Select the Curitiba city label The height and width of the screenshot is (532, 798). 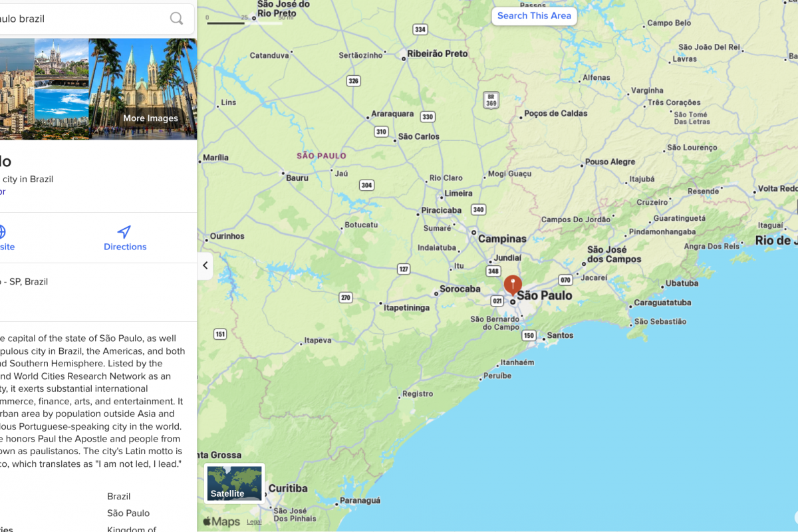click(x=288, y=488)
